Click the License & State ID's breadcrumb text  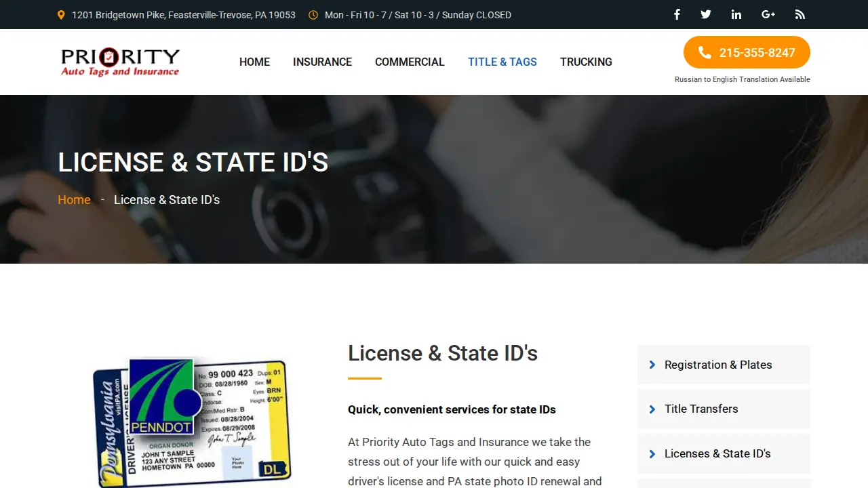pyautogui.click(x=167, y=200)
